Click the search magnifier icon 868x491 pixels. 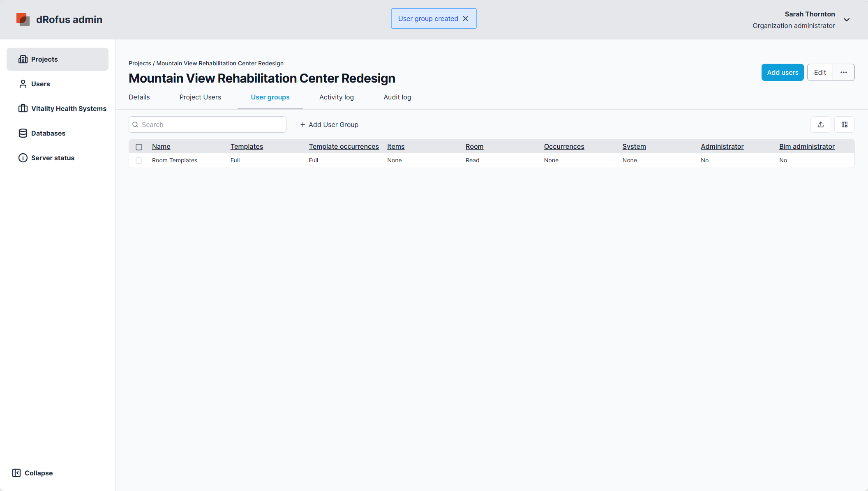(x=135, y=124)
